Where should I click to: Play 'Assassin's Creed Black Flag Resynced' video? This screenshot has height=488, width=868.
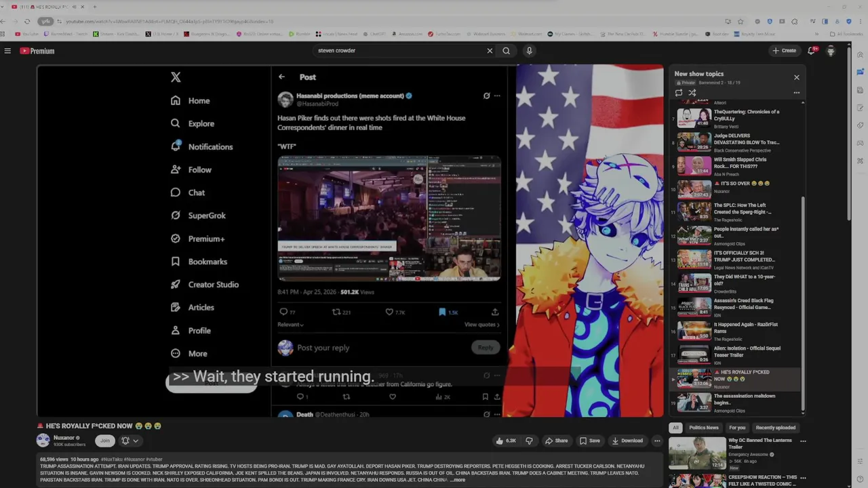coord(736,306)
